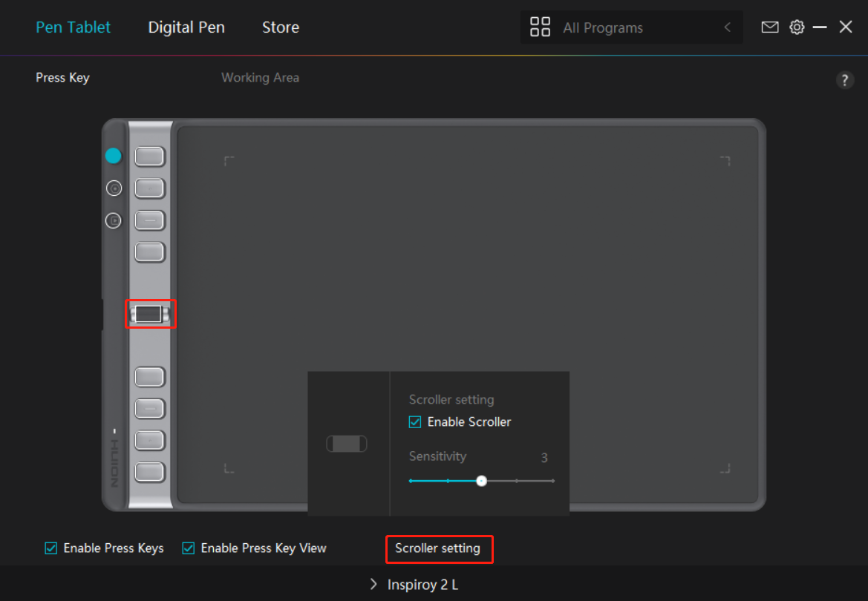The image size is (868, 601).
Task: Uncheck Enable Press Keys
Action: (x=51, y=548)
